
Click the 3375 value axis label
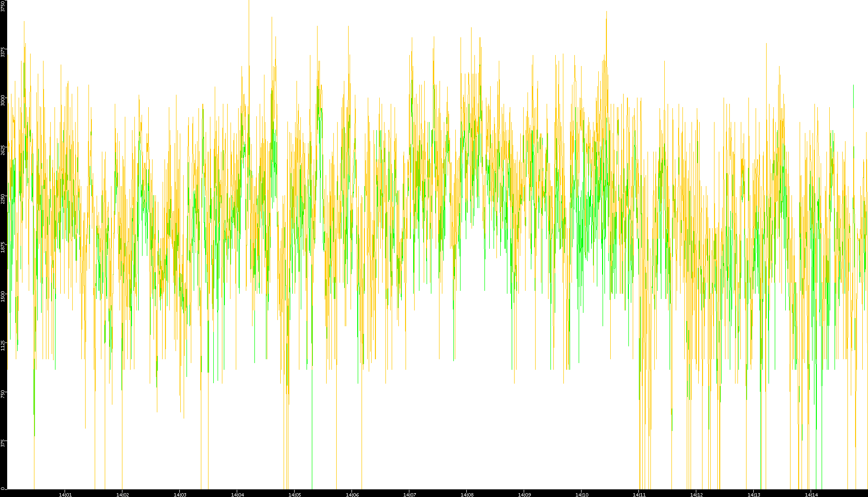click(3, 52)
